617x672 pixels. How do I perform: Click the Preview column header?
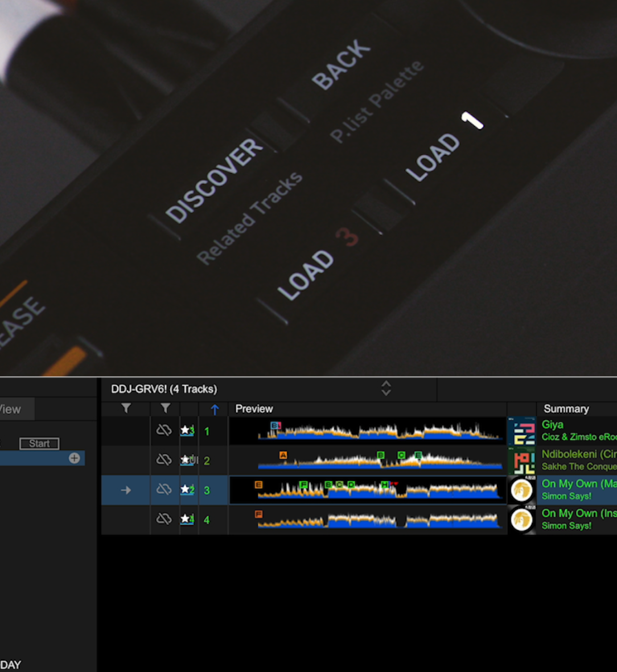(x=254, y=409)
